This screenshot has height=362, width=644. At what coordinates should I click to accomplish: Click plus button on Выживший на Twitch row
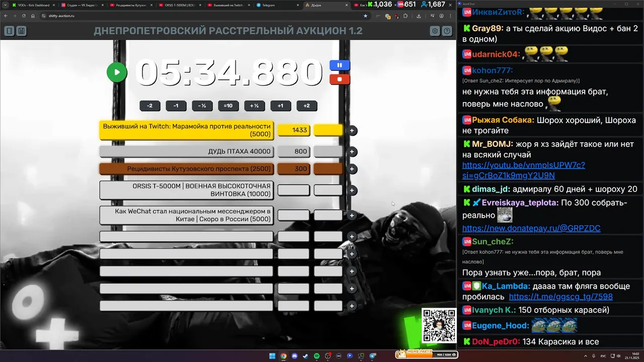pos(352,131)
